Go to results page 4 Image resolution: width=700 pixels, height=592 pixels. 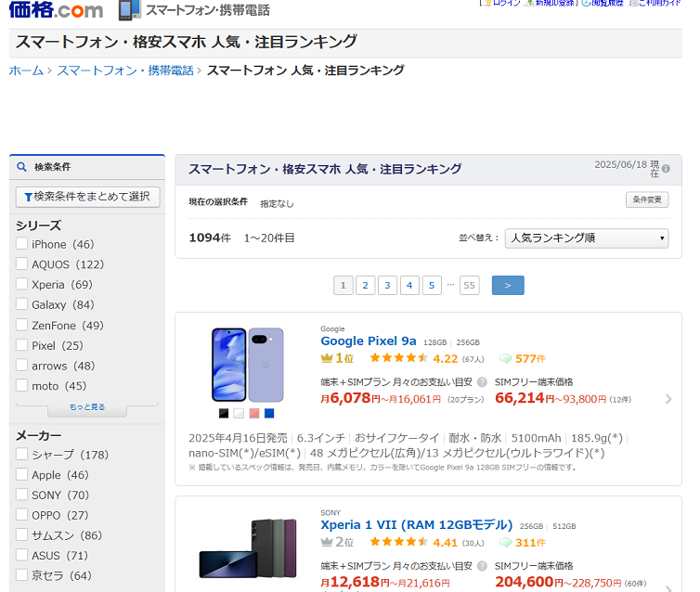click(409, 286)
